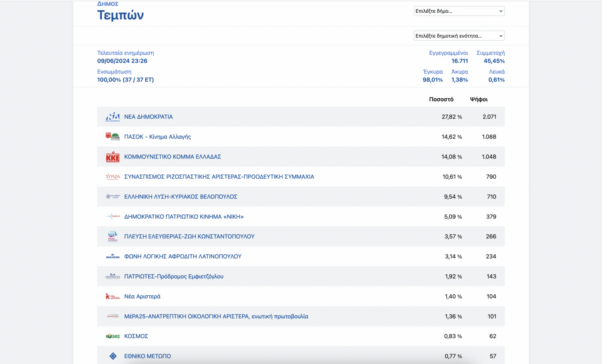This screenshot has height=364, width=602.
Task: Click the 1,92 % percentage cell
Action: [x=454, y=277]
